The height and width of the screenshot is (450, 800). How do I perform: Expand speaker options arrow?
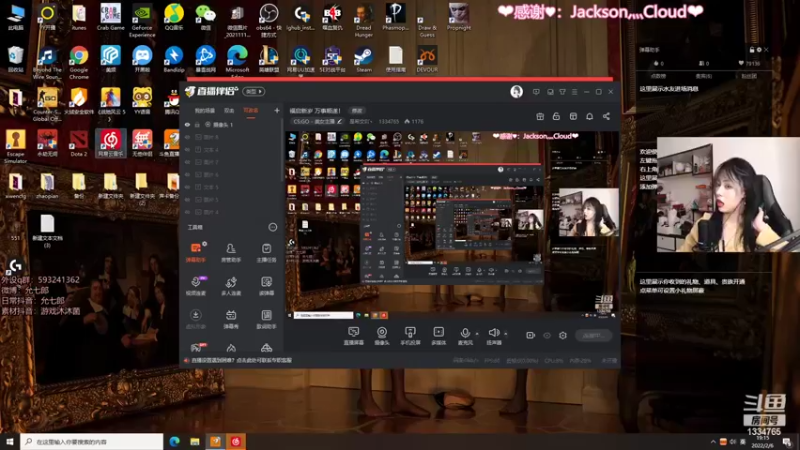point(506,334)
